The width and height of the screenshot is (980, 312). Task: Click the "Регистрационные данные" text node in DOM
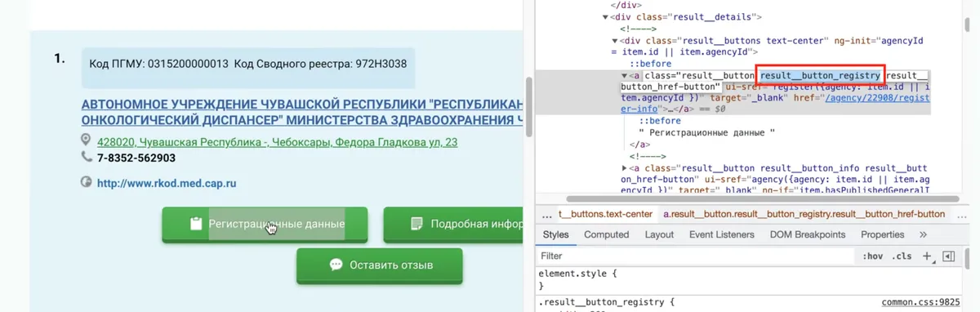pos(707,132)
